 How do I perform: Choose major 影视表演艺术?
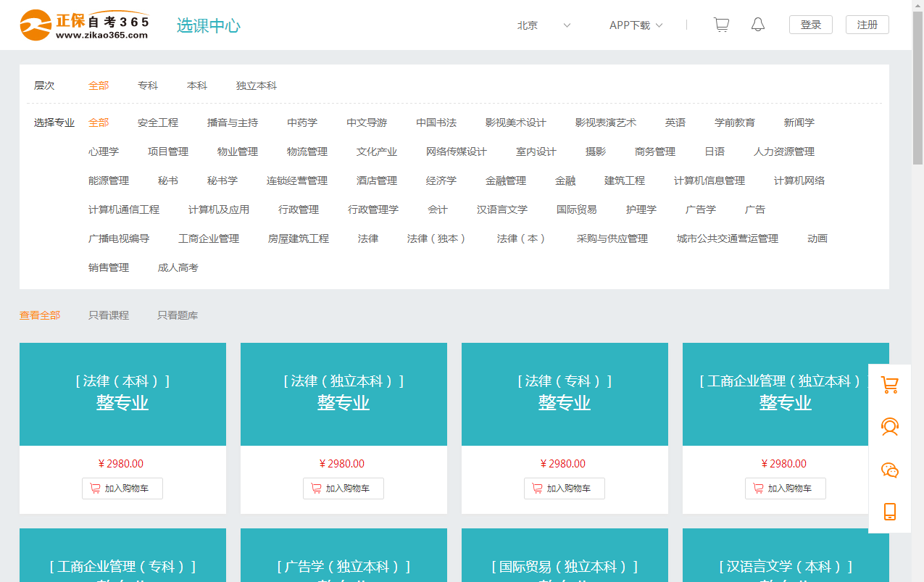[x=606, y=122]
